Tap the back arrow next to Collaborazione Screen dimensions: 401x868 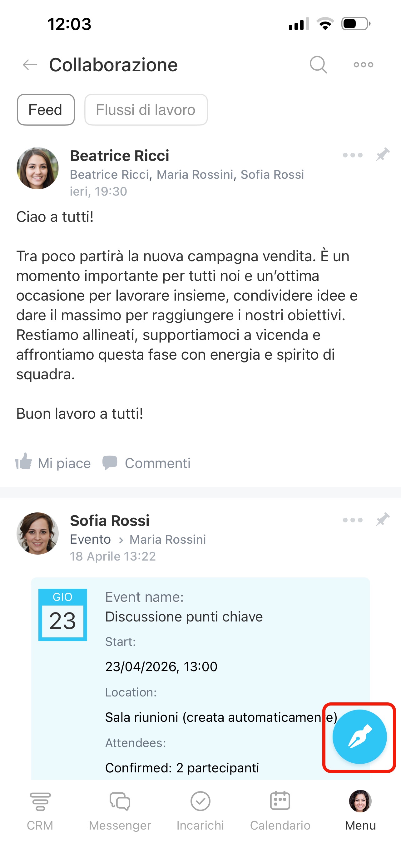[30, 64]
